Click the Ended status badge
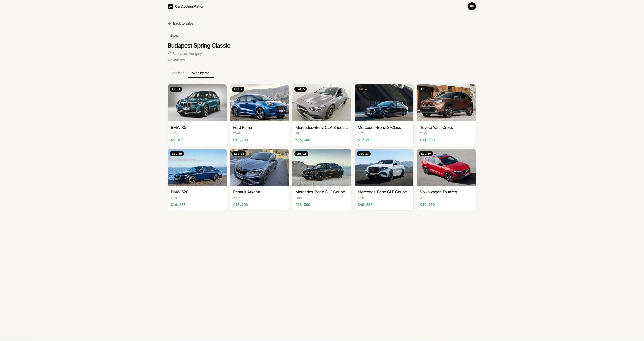Screen dimensions: 644x341 coord(174,36)
